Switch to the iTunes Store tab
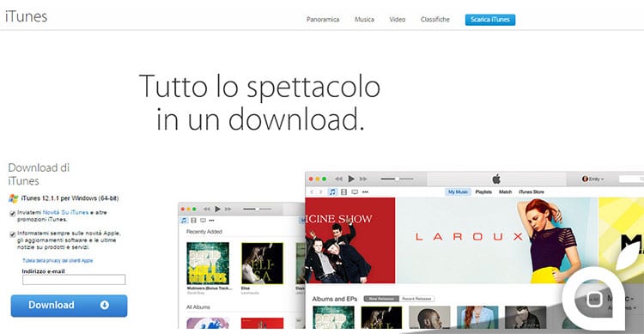The height and width of the screenshot is (334, 644). coord(531,191)
